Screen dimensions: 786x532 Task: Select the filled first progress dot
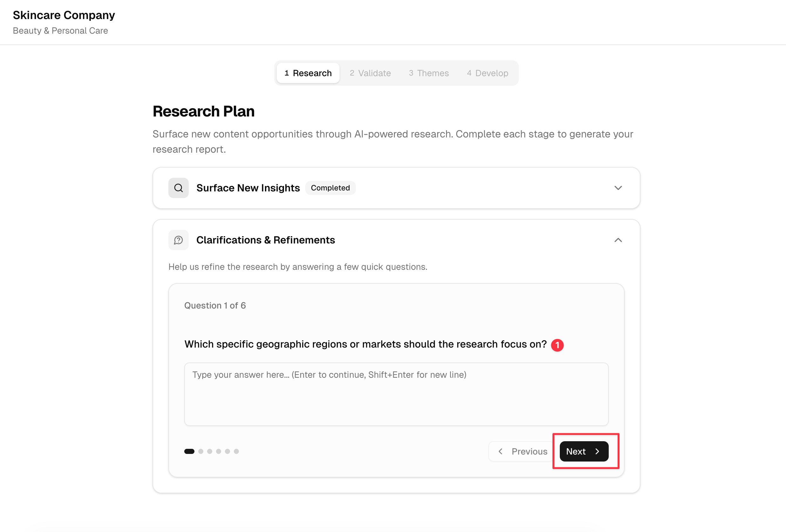[189, 451]
